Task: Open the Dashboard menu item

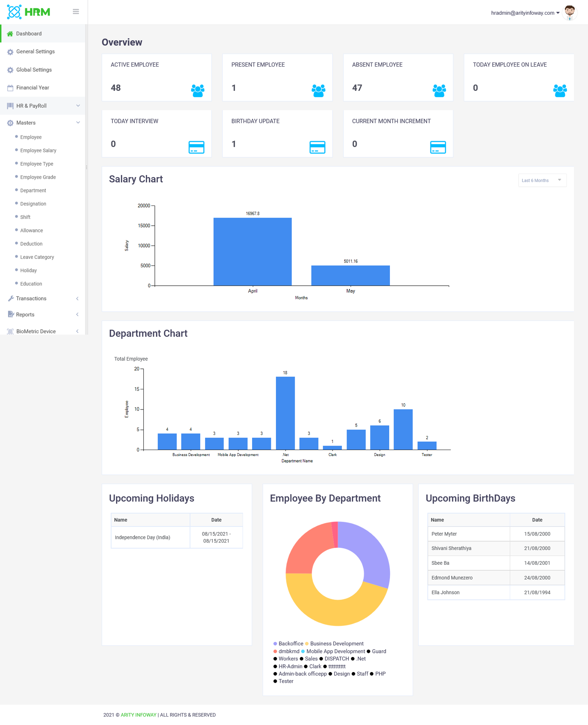Action: (29, 33)
